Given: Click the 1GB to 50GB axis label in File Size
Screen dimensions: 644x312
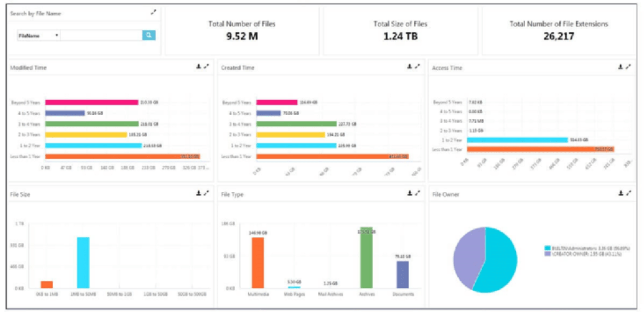Looking at the screenshot, I should tap(155, 294).
